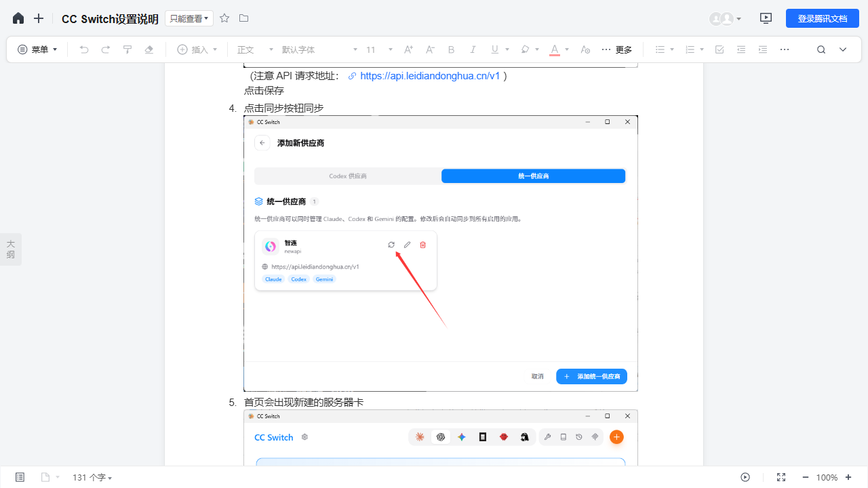The image size is (868, 488).
Task: Open collaborators avatar dropdown
Action: [x=726, y=18]
